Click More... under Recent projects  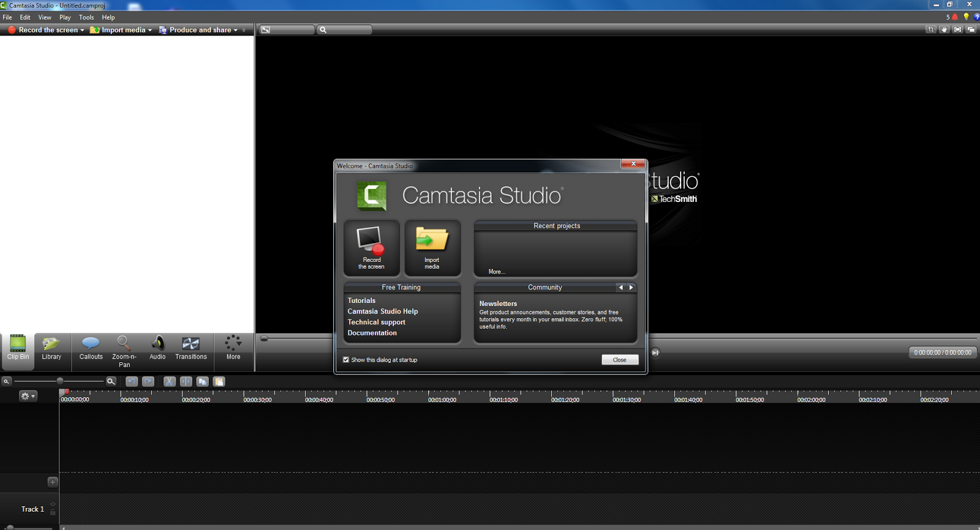[497, 272]
